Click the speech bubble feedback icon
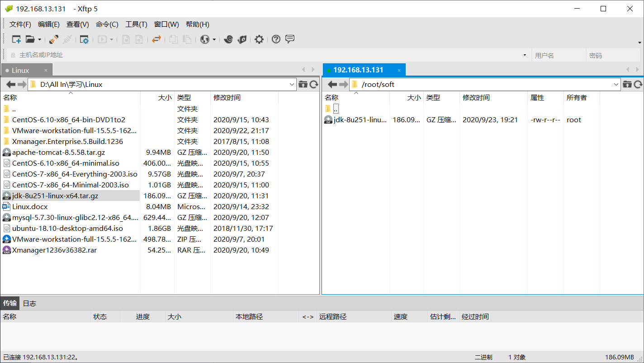The image size is (644, 363). 290,39
